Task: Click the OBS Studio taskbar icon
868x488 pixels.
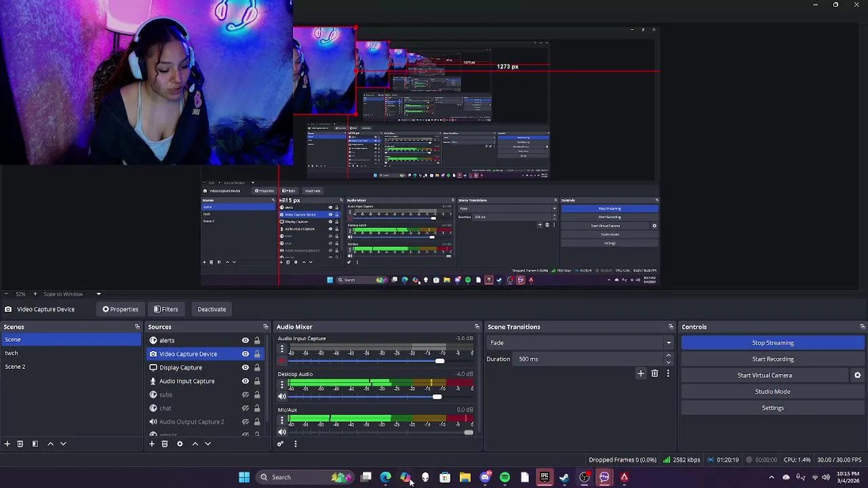Action: tap(585, 477)
